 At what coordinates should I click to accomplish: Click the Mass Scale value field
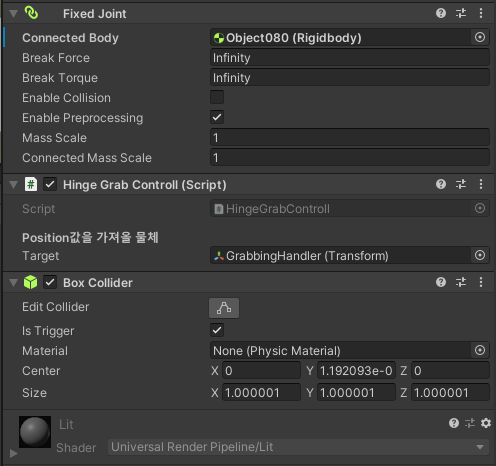[350, 138]
